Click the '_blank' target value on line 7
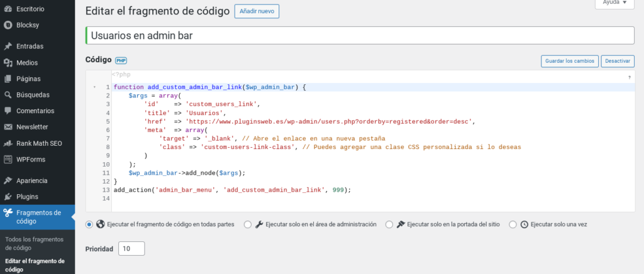This screenshot has width=644, height=274. (219, 139)
